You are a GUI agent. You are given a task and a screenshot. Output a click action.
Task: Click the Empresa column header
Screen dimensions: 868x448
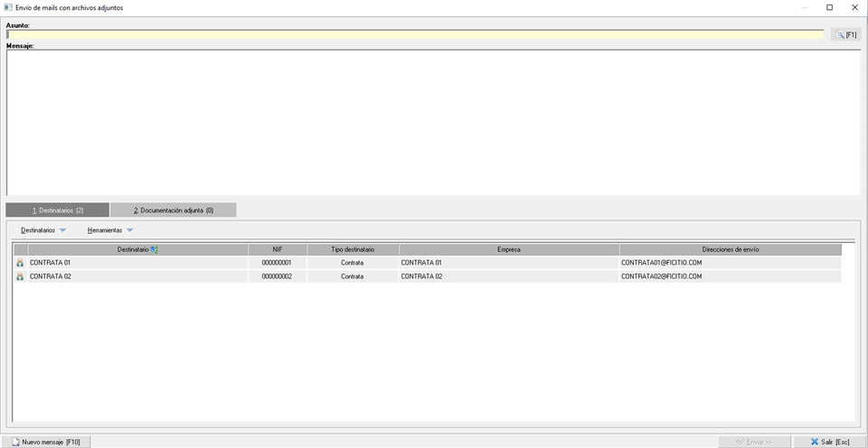click(508, 249)
